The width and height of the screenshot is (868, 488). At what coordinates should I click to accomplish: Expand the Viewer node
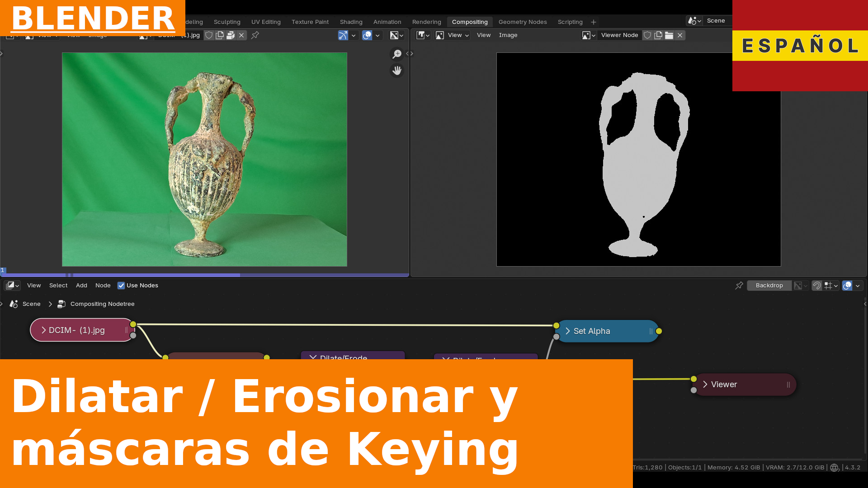coord(705,385)
